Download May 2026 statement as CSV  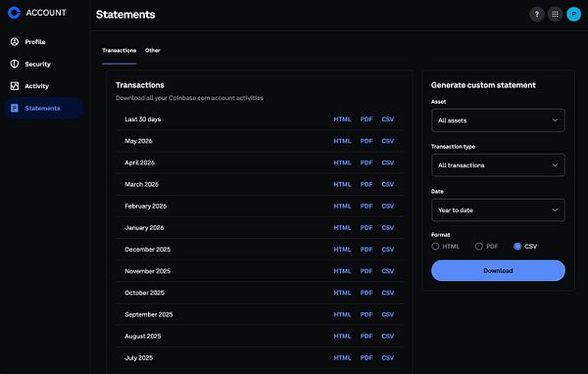coord(388,141)
